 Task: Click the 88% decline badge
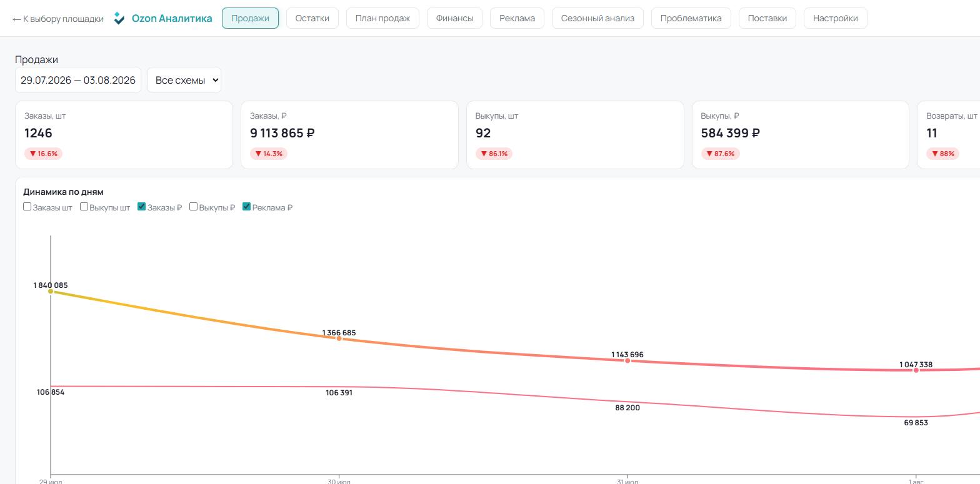[x=943, y=154]
